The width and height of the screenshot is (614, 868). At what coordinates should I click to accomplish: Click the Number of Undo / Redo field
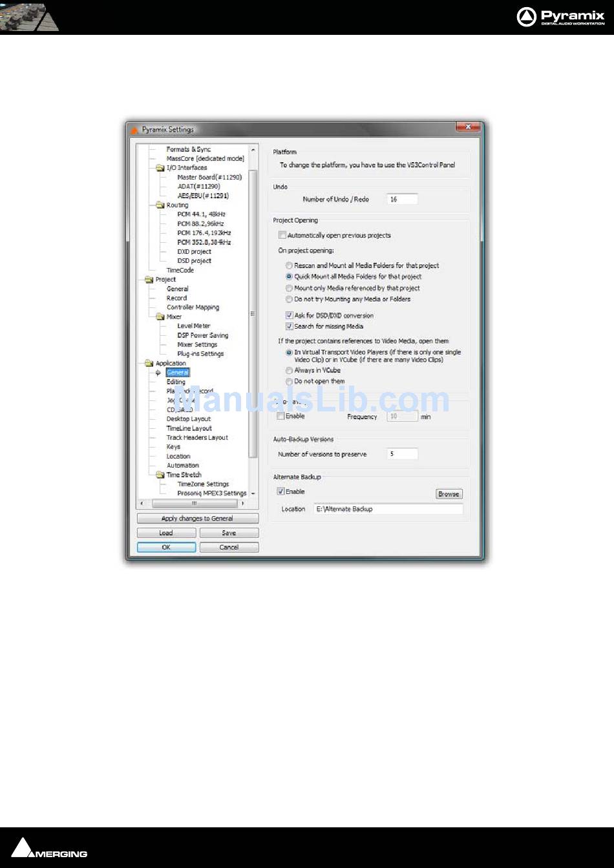[402, 199]
